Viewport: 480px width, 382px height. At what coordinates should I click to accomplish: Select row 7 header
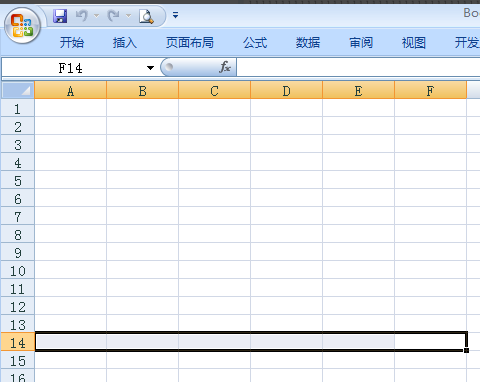click(18, 217)
